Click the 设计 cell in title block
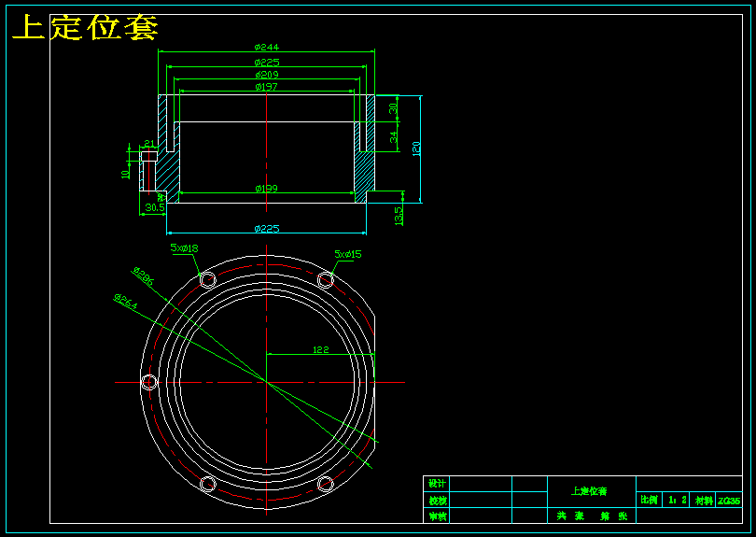This screenshot has width=756, height=537. [x=437, y=484]
